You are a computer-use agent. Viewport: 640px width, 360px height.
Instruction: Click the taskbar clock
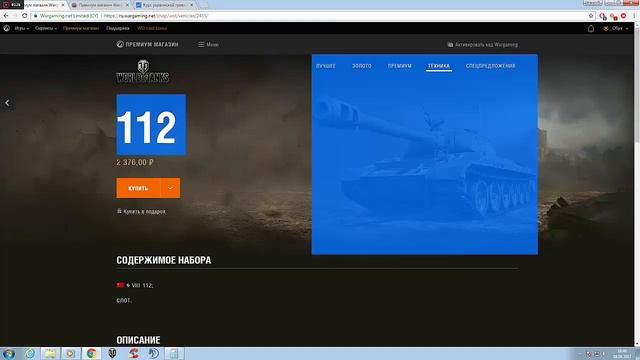tap(622, 353)
